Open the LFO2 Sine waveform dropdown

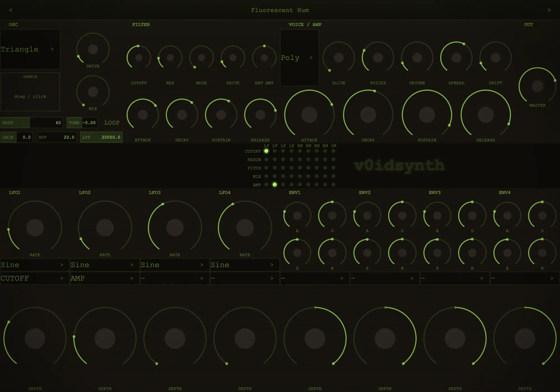coord(105,265)
